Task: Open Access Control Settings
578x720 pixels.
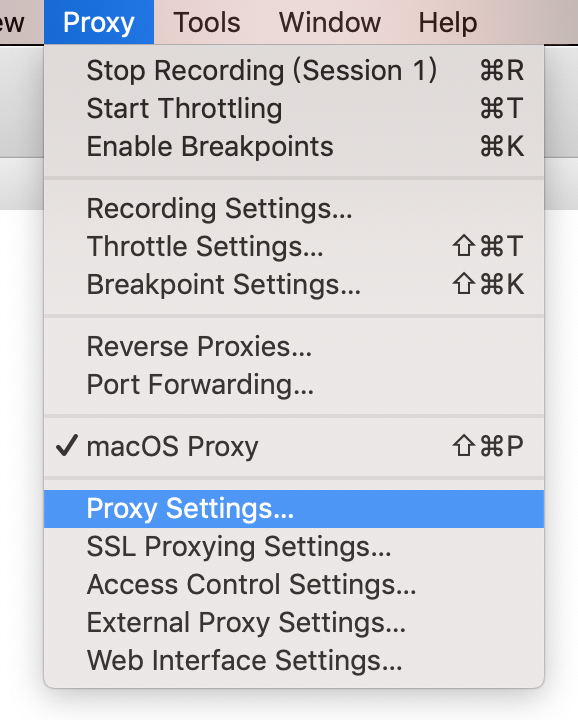Action: coord(294,585)
